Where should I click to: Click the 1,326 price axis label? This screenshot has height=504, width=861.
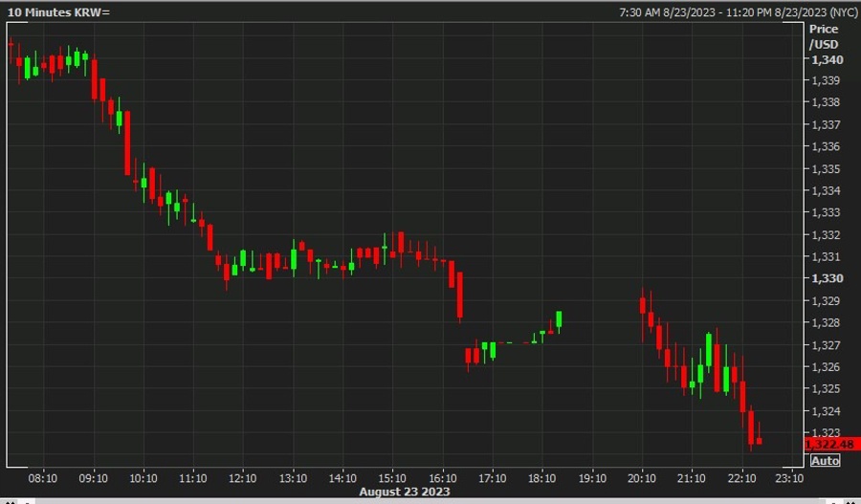click(826, 366)
